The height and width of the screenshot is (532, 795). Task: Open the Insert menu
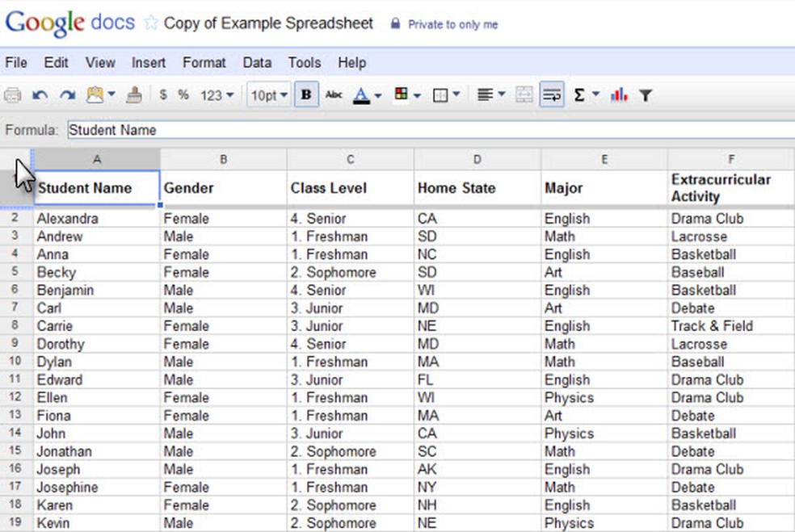point(148,63)
